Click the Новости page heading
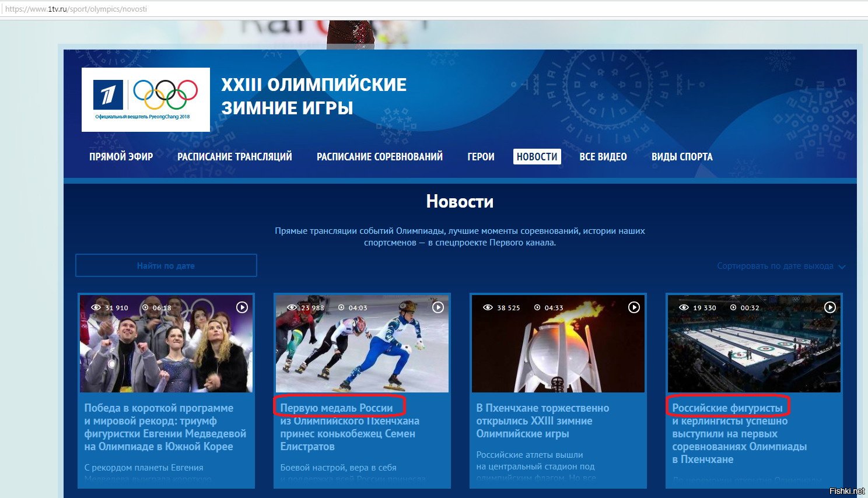This screenshot has height=498, width=868. [x=460, y=202]
